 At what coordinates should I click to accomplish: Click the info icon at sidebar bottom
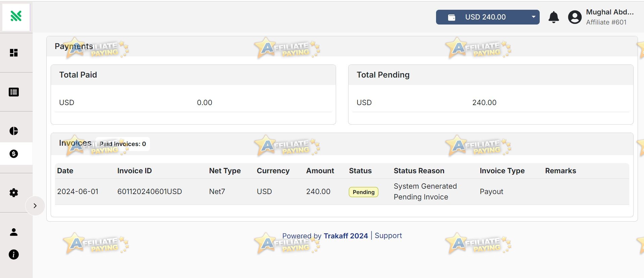click(x=14, y=254)
